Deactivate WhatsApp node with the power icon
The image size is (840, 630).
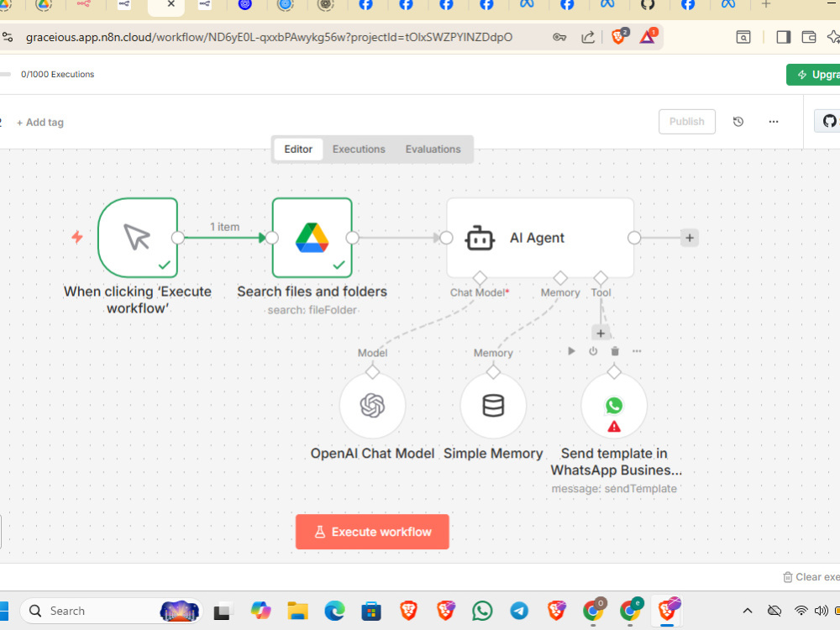[593, 351]
